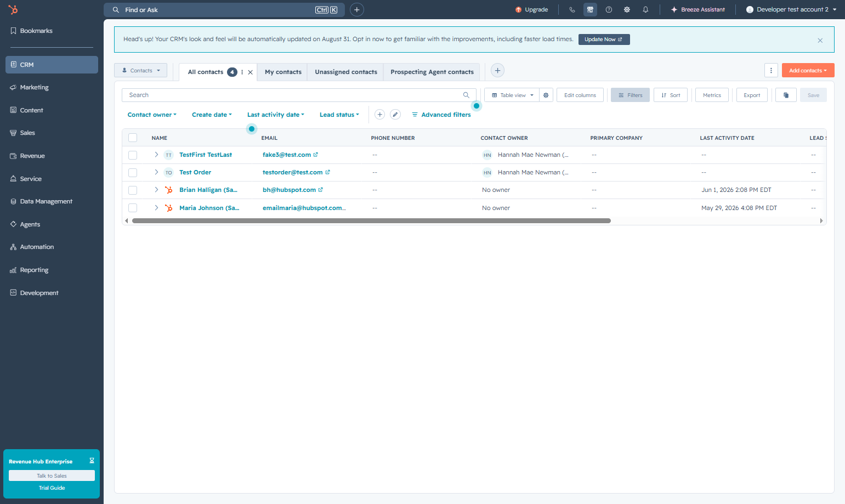
Task: Open the Create date filter dropdown
Action: pos(212,115)
